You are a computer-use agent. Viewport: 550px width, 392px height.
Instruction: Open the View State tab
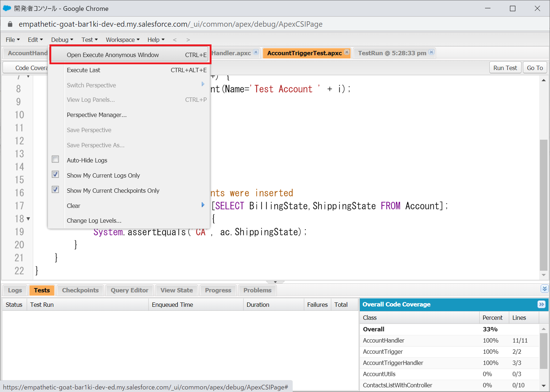176,290
